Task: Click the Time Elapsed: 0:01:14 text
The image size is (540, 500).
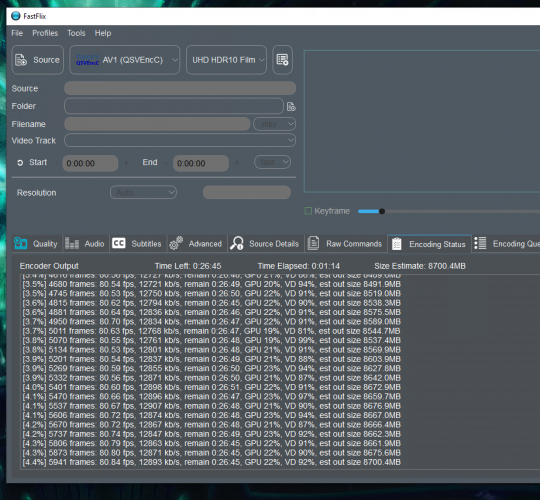Action: pos(298,266)
